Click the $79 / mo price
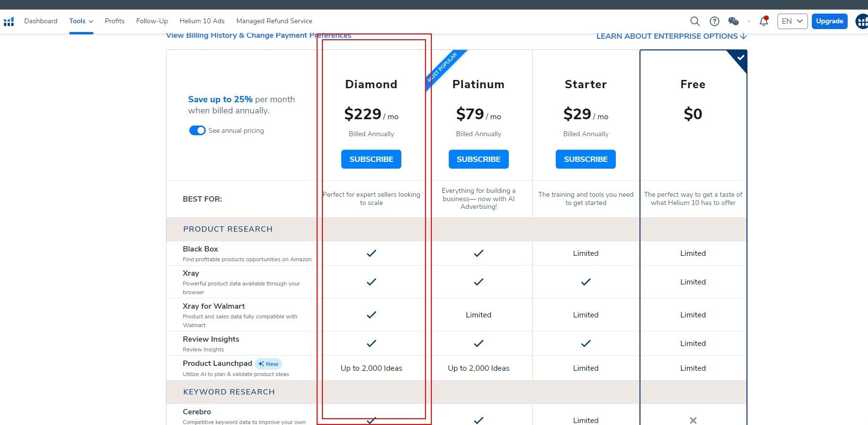Viewport: 868px width, 425px height. (x=478, y=114)
